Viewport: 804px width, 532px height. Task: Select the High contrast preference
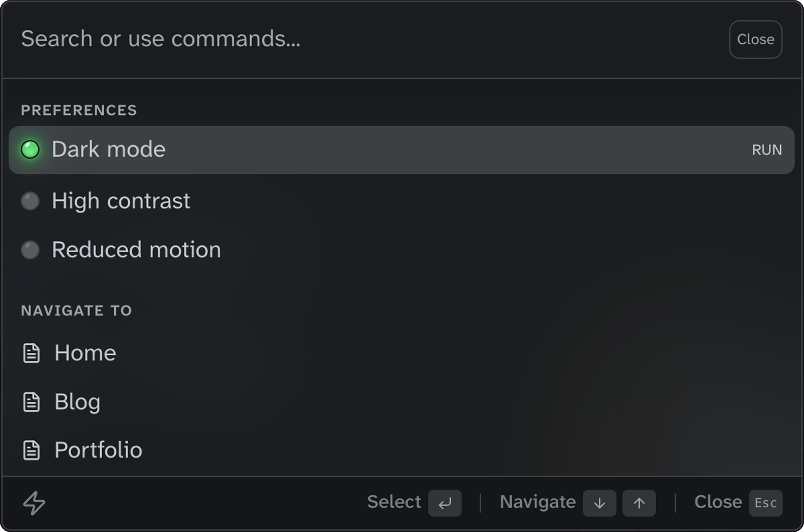tap(121, 201)
